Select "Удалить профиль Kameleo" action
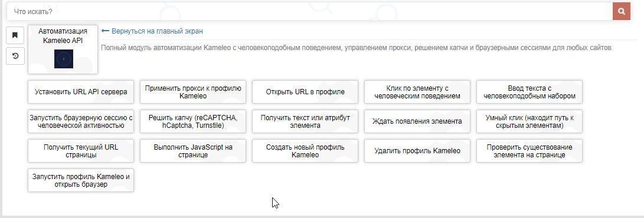 tap(417, 151)
